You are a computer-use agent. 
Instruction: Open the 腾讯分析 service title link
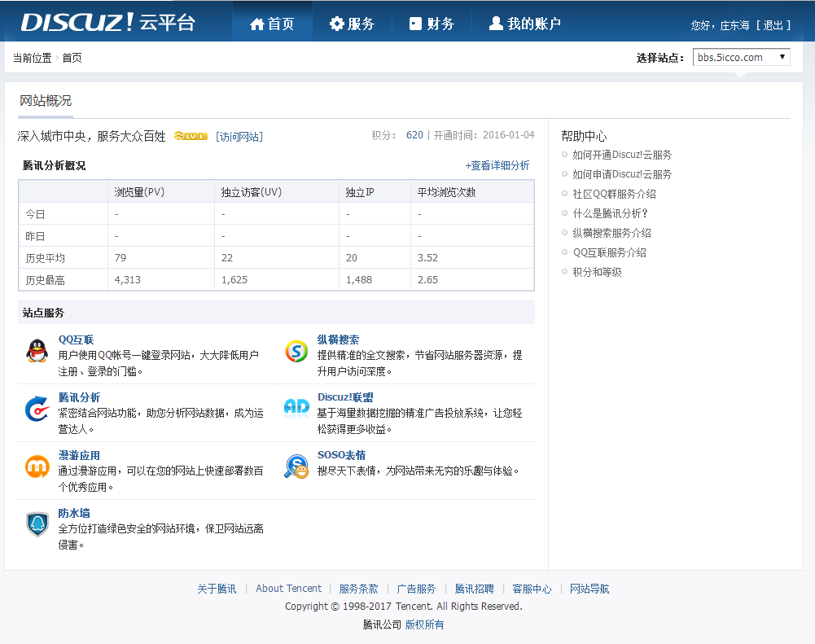[x=79, y=397]
